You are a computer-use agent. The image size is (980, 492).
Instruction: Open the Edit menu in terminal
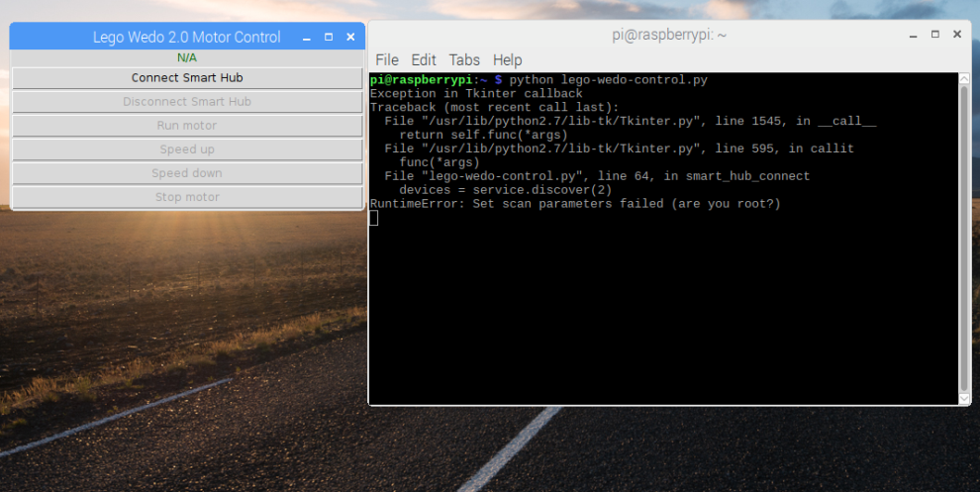(424, 60)
